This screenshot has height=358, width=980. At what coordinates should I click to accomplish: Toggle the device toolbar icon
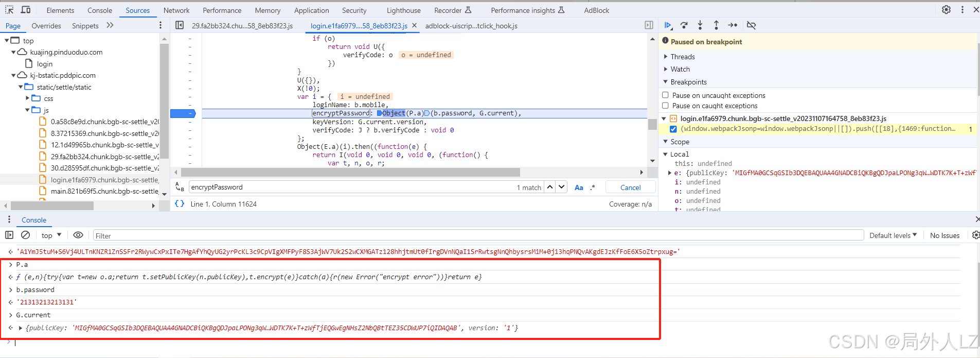26,10
